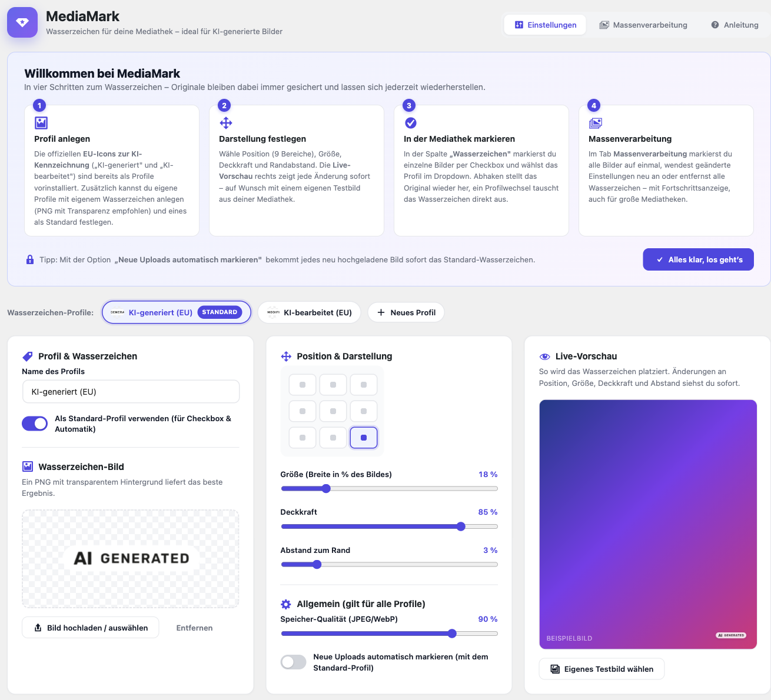This screenshot has width=771, height=700.
Task: Click Eigenes Testbild wählen button
Action: tap(601, 669)
